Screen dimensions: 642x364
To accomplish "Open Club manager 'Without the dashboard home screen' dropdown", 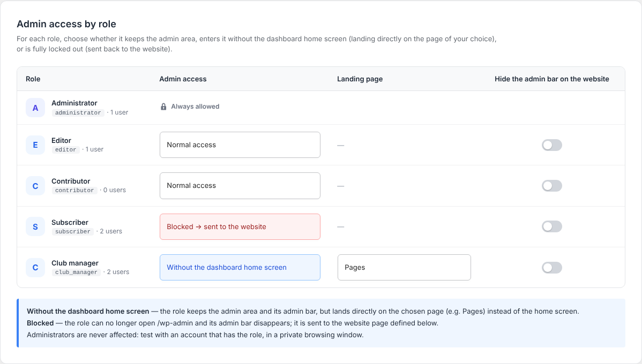I will coord(240,268).
